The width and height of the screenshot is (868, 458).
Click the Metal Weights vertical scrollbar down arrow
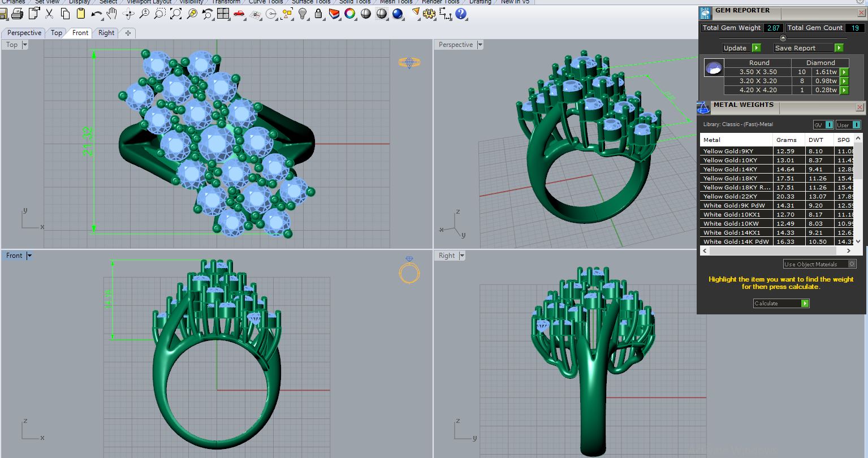coord(857,241)
